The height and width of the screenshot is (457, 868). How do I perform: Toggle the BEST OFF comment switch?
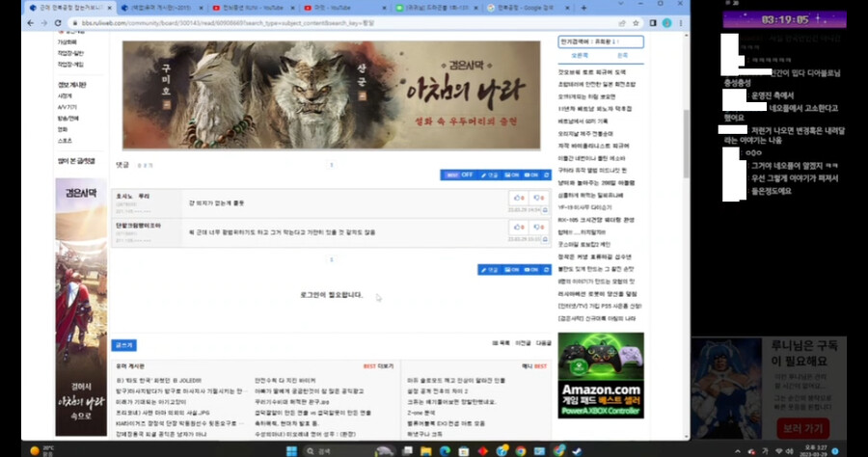pyautogui.click(x=459, y=175)
